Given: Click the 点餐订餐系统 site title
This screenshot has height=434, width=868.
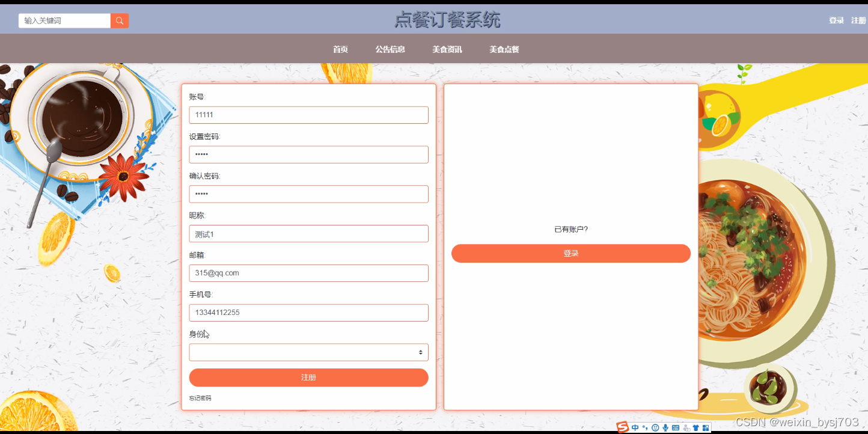Looking at the screenshot, I should click(447, 20).
